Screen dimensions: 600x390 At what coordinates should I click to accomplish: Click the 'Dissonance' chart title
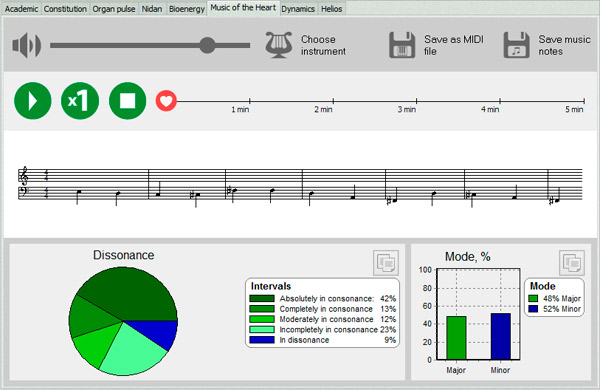click(x=124, y=255)
